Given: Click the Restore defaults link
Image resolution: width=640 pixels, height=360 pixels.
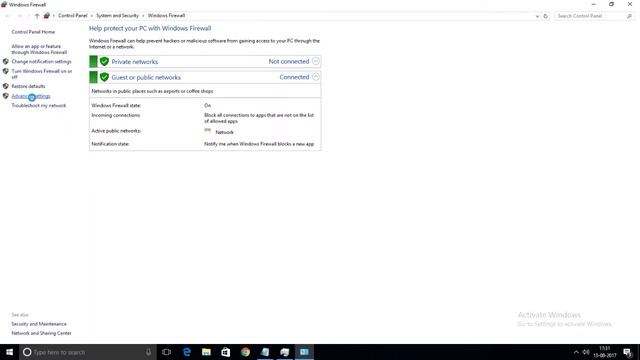Looking at the screenshot, I should coord(28,86).
